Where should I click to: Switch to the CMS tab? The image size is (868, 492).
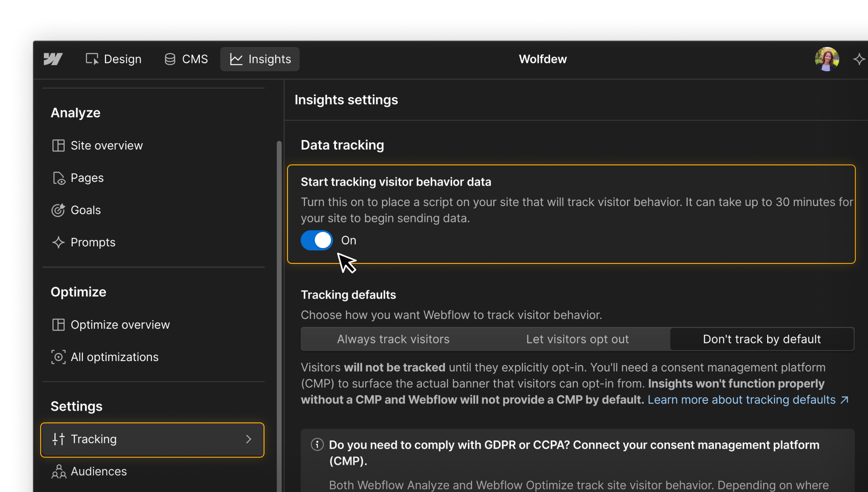coord(186,59)
